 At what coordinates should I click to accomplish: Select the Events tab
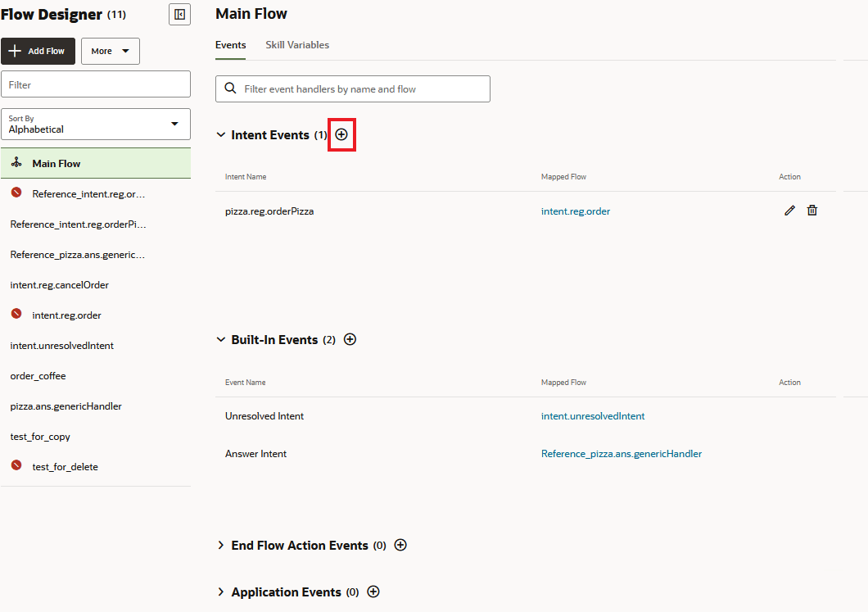coord(230,44)
